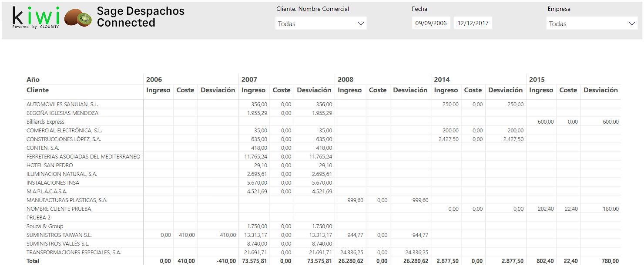Click the 202,40 Ingreso value for NOMBRE CLIENTE PRUEBA
The image size is (644, 270).
[546, 209]
